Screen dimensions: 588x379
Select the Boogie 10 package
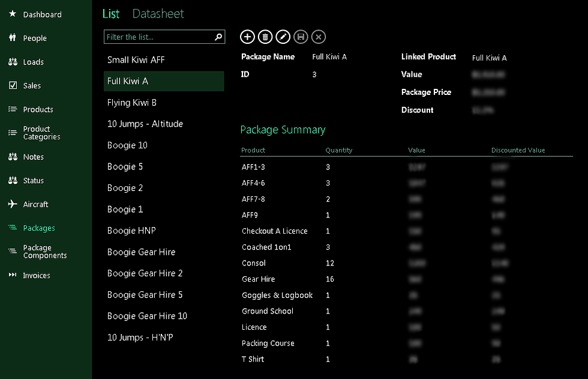coord(127,145)
